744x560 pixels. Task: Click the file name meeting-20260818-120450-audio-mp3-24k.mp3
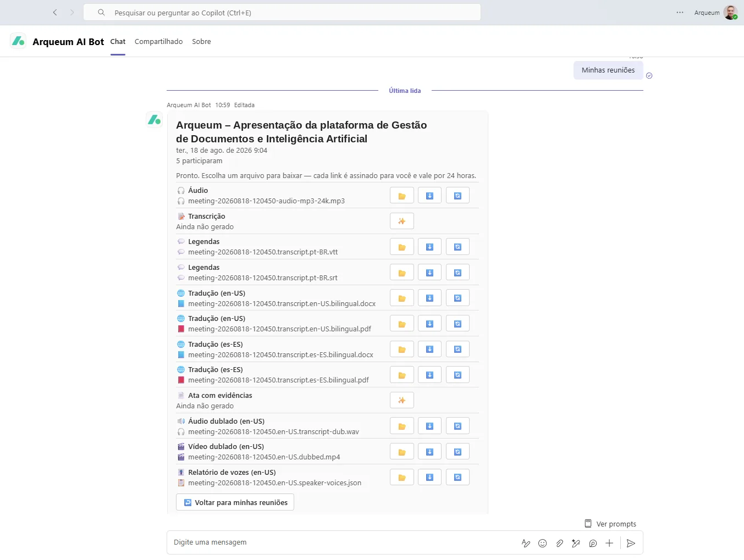click(266, 201)
